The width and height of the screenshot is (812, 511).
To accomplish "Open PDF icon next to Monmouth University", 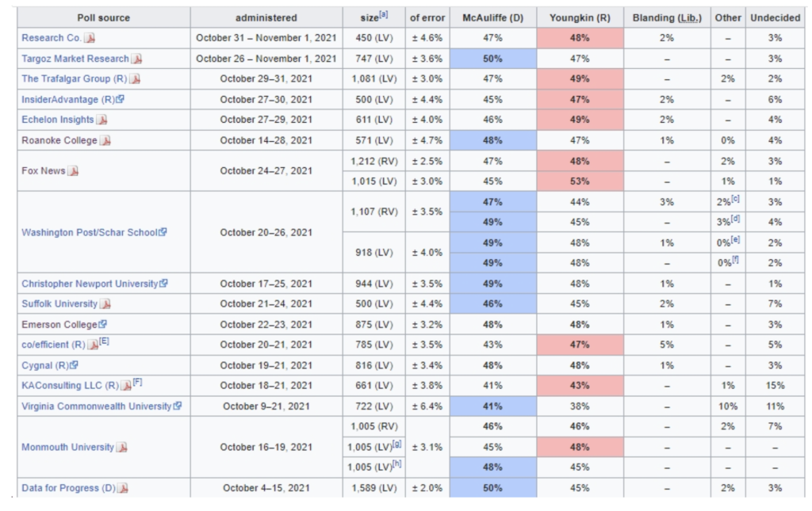I will point(122,448).
